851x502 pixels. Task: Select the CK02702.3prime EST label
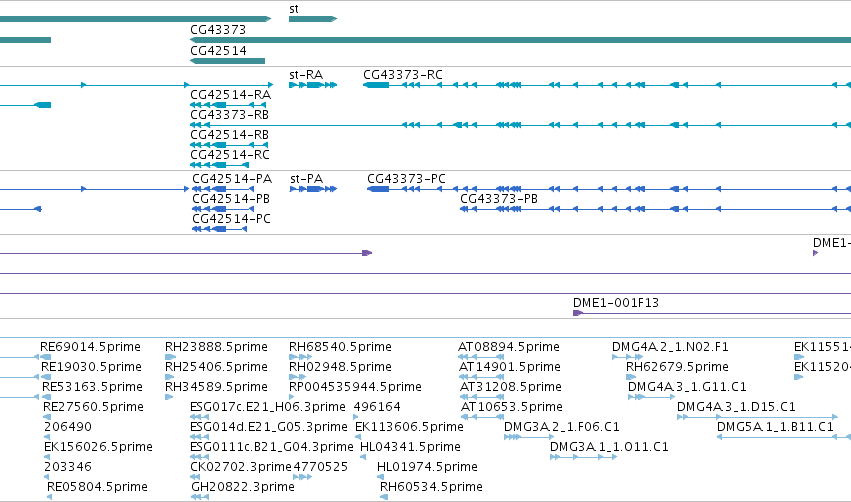click(241, 467)
